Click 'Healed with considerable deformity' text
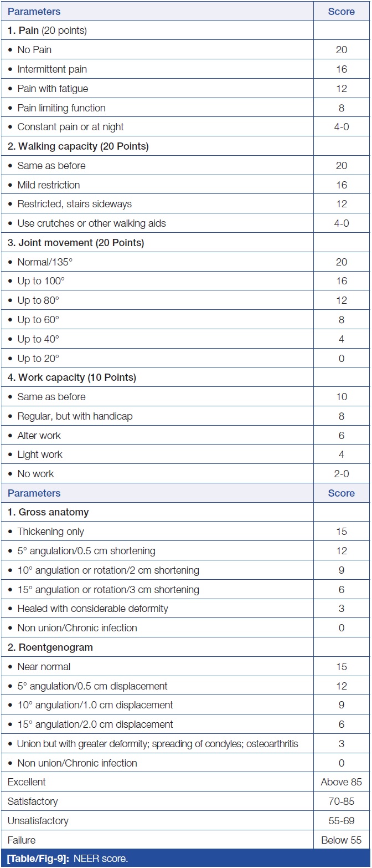The image size is (372, 868). pyautogui.click(x=92, y=609)
